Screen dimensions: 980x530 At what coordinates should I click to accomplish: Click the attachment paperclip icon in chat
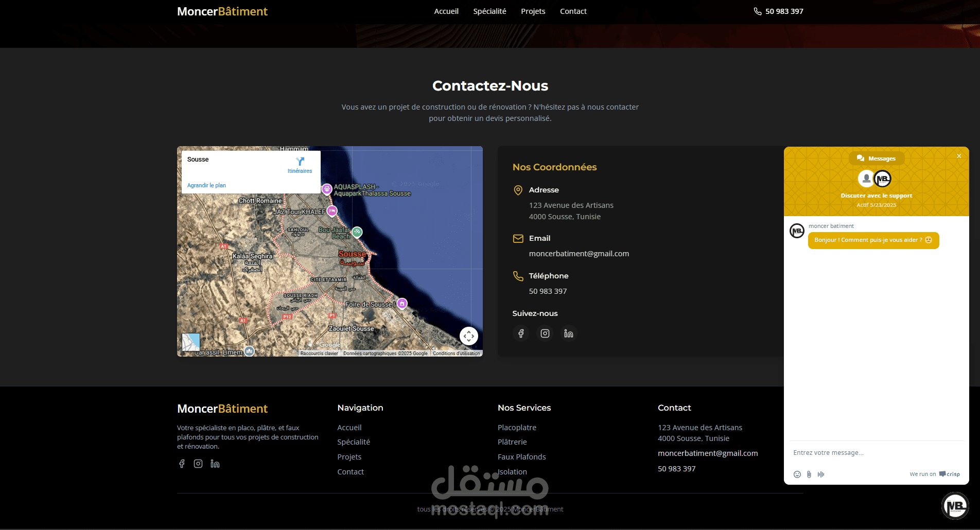pos(809,474)
